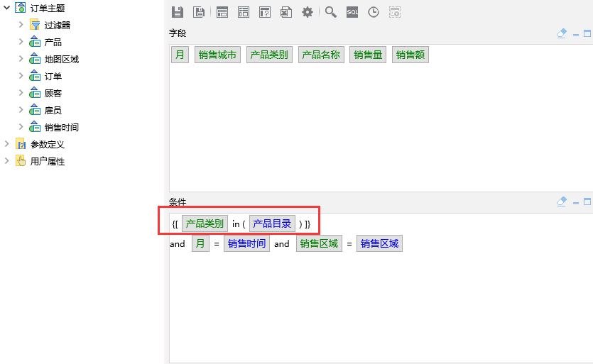Click the table icon beside 雇员

35,109
